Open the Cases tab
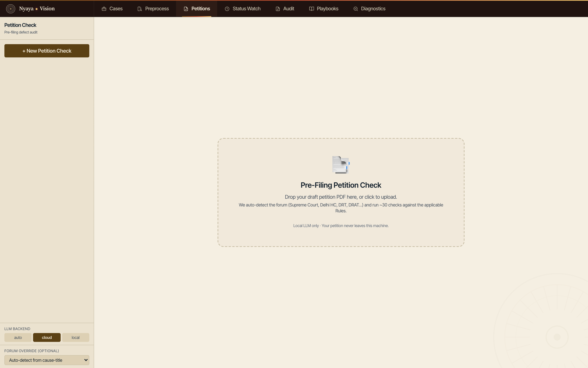Screen dimensions: 588x368 112,9
